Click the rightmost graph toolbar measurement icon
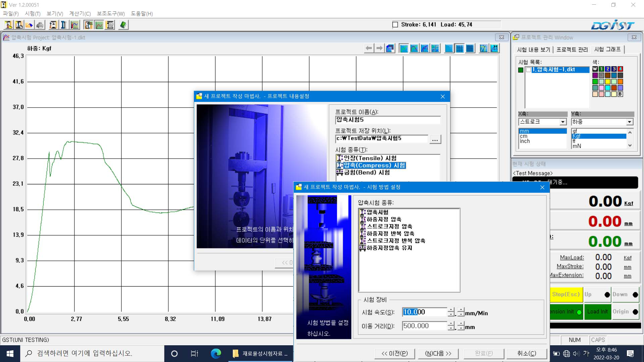 (494, 48)
